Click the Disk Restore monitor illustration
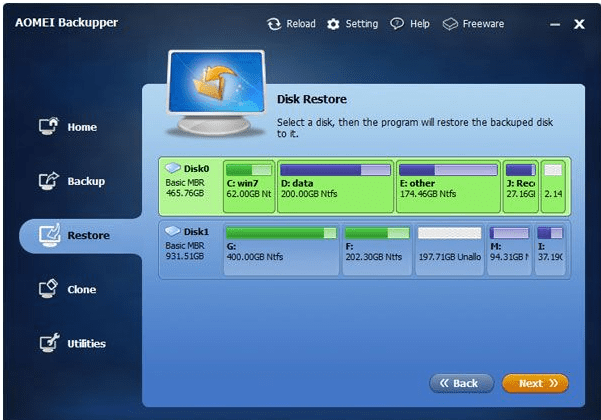Image resolution: width=601 pixels, height=420 pixels. (x=216, y=93)
